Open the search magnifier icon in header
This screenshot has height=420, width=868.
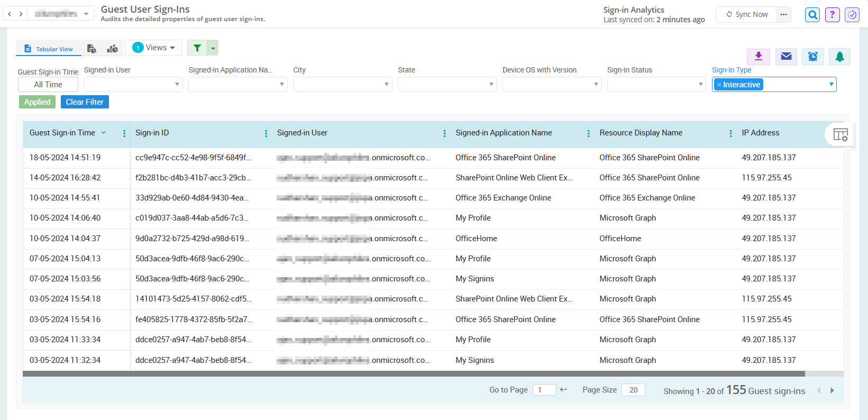(x=812, y=15)
